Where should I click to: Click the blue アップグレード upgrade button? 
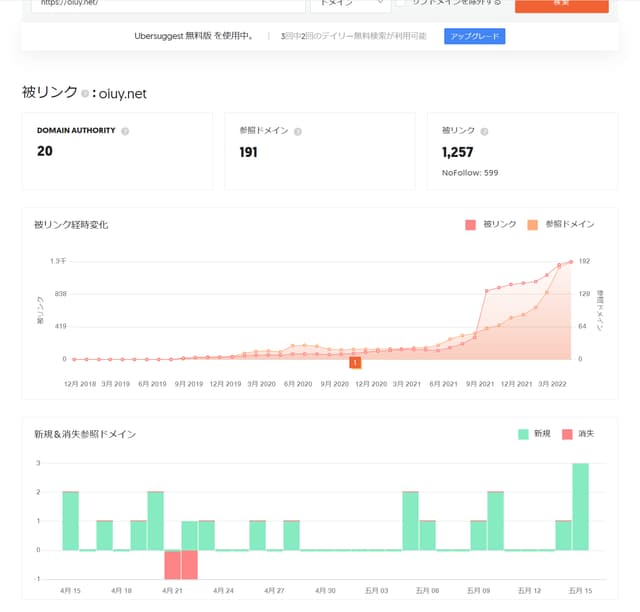point(474,36)
